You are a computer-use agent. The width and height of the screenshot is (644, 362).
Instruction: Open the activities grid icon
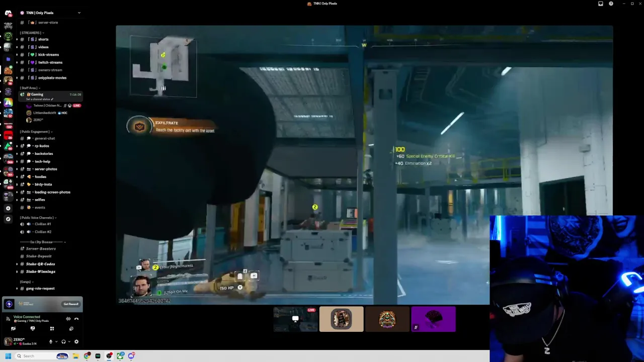(x=52, y=328)
